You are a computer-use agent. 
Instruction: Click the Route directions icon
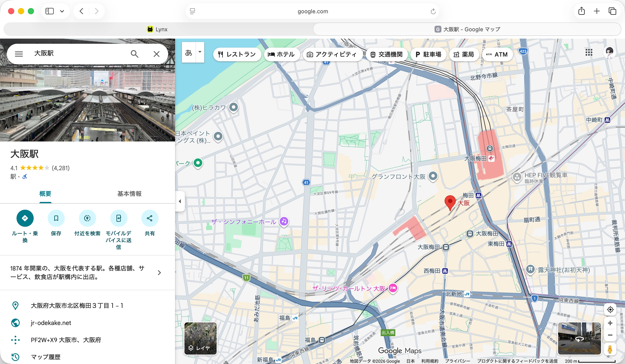[x=25, y=218]
